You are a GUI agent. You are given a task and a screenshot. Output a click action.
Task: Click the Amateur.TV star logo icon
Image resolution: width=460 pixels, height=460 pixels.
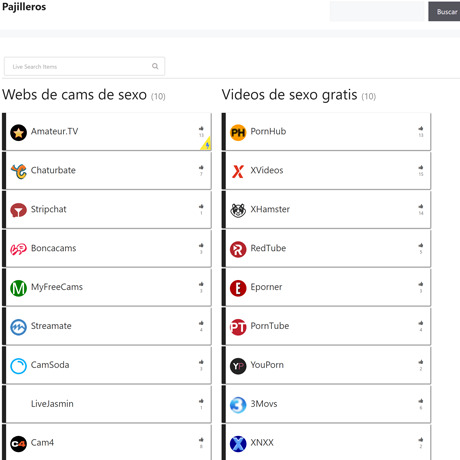tap(18, 132)
